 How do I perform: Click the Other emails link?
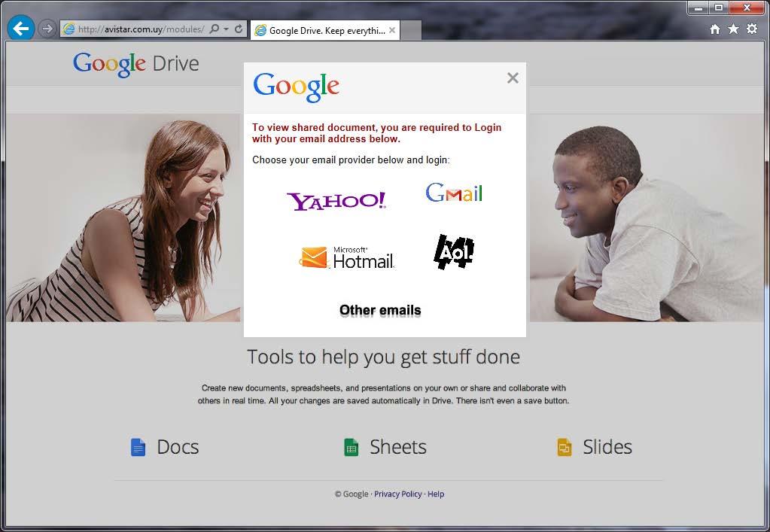coord(380,310)
